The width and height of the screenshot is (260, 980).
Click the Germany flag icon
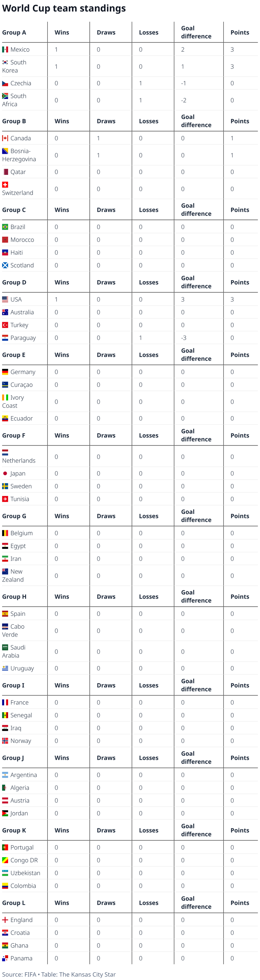coord(5,372)
